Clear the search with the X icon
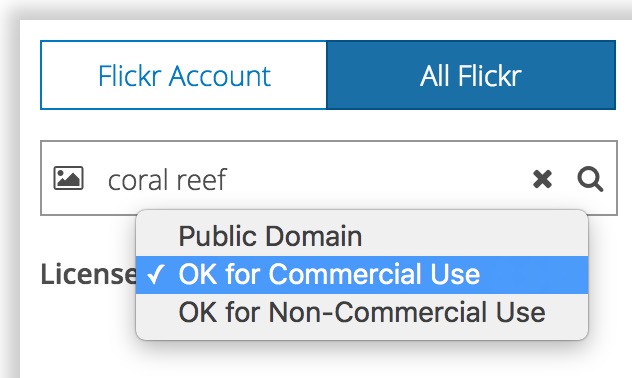This screenshot has height=378, width=632. coord(542,179)
